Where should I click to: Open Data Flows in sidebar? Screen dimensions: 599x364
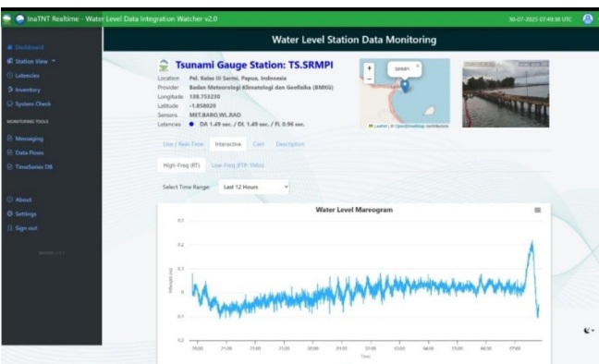pos(25,152)
